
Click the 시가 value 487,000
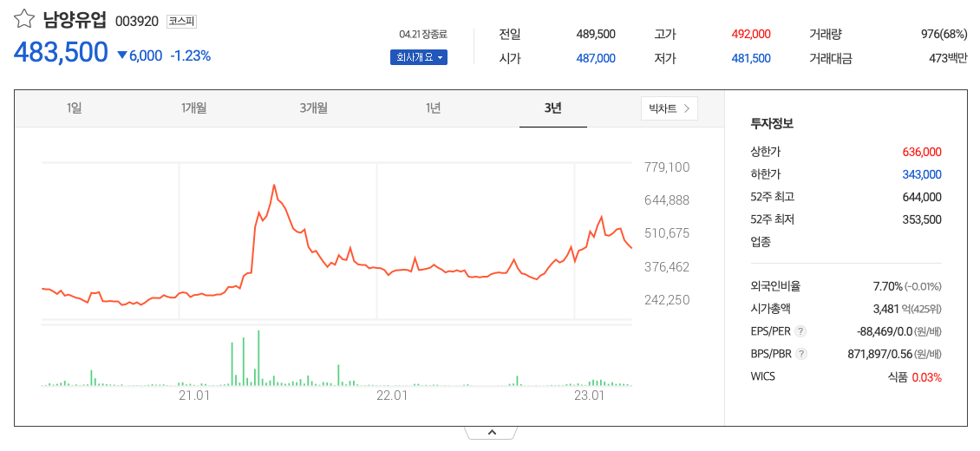596,59
